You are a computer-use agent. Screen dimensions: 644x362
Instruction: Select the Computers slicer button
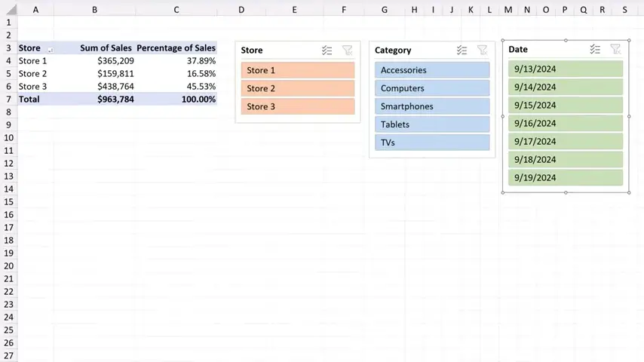432,88
